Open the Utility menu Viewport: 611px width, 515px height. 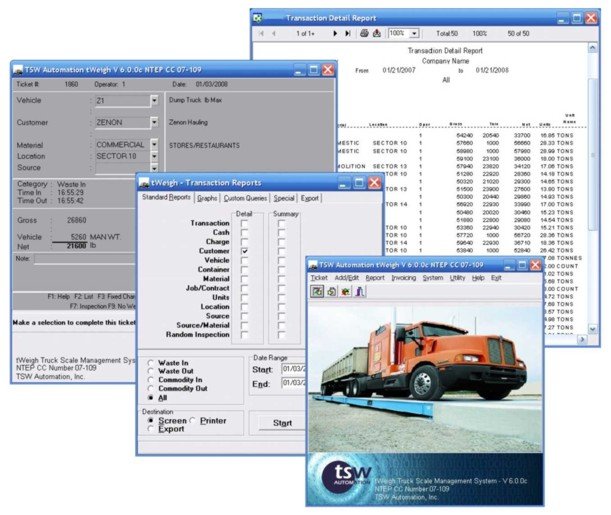[457, 278]
